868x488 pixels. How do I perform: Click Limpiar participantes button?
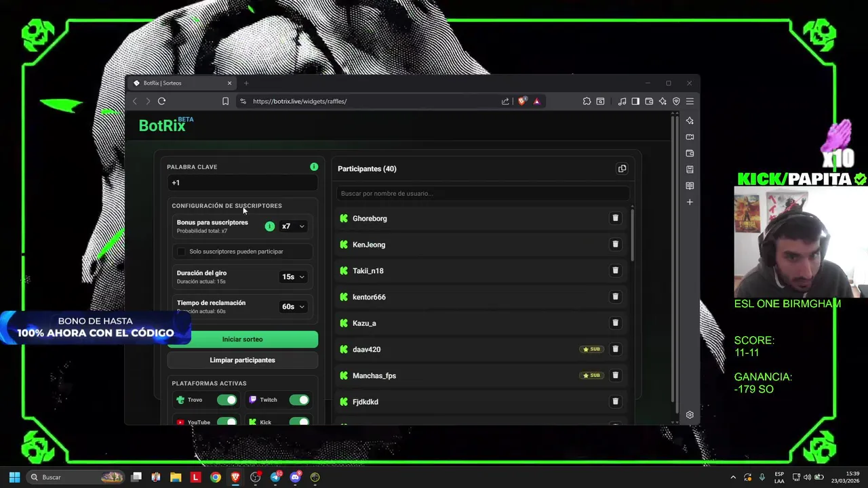tap(242, 360)
